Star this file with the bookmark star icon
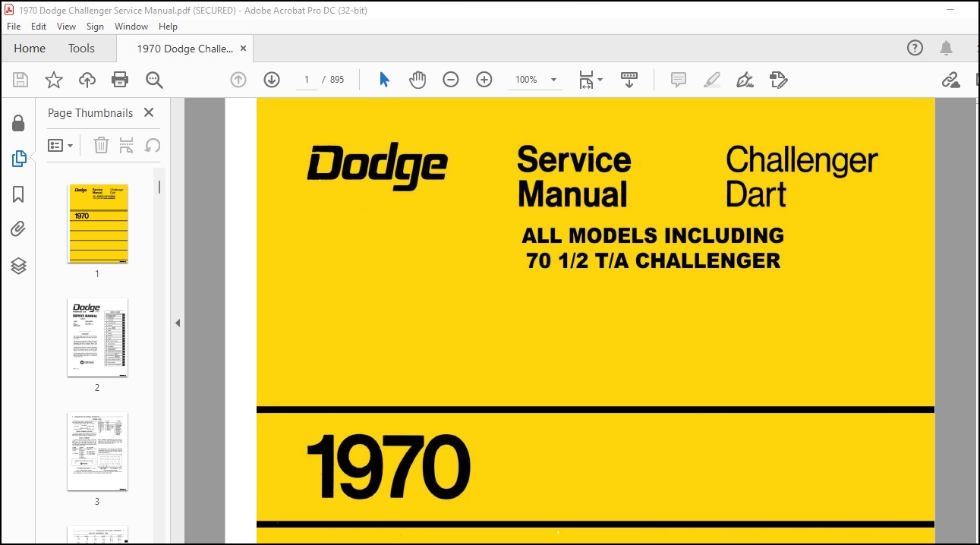980x545 pixels. pyautogui.click(x=54, y=80)
